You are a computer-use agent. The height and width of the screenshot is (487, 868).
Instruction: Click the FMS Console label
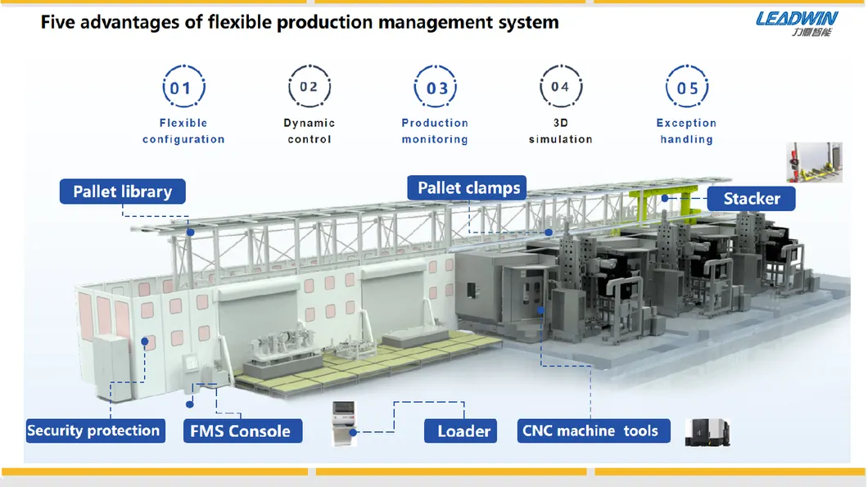(x=242, y=431)
